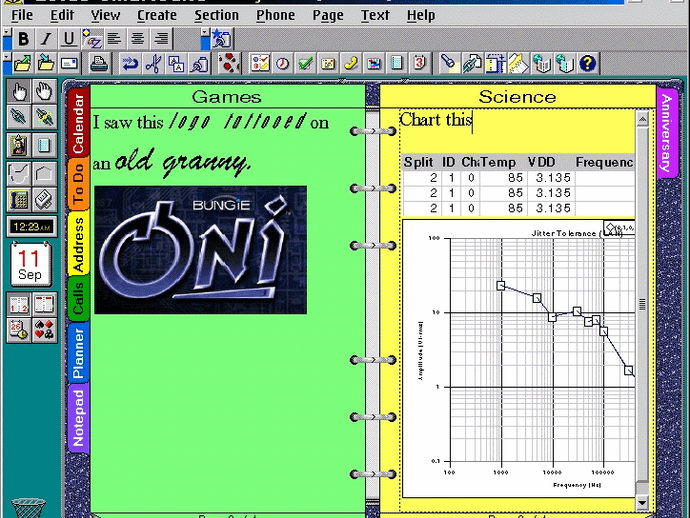Image resolution: width=690 pixels, height=518 pixels.
Task: Open the main icon bar dropdown arrow
Action: (6, 58)
